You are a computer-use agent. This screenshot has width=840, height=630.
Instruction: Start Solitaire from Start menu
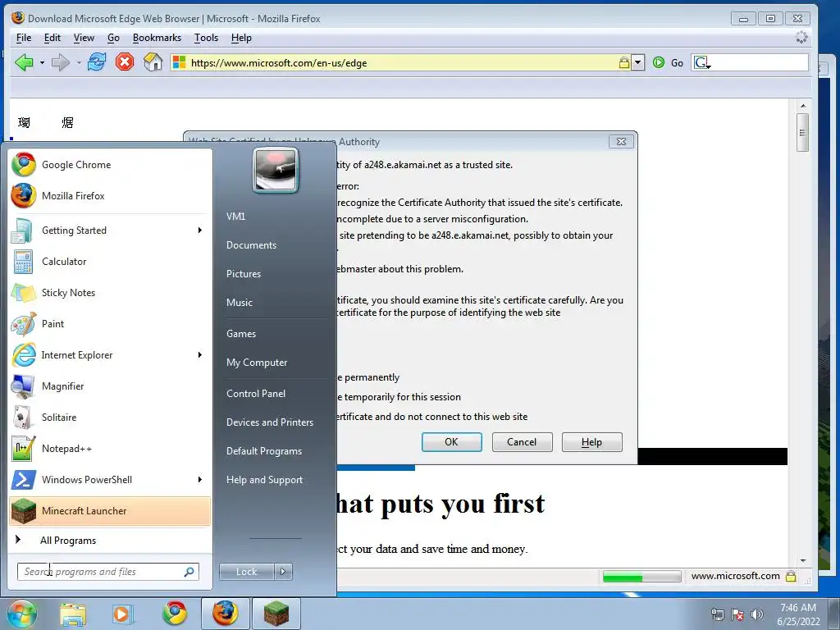110,418
